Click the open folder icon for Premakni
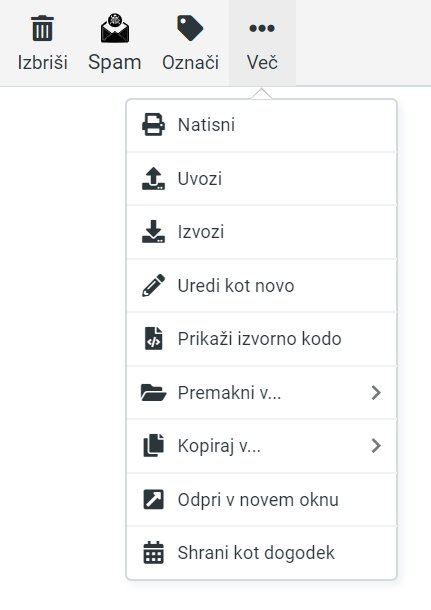The image size is (431, 610). [x=153, y=393]
